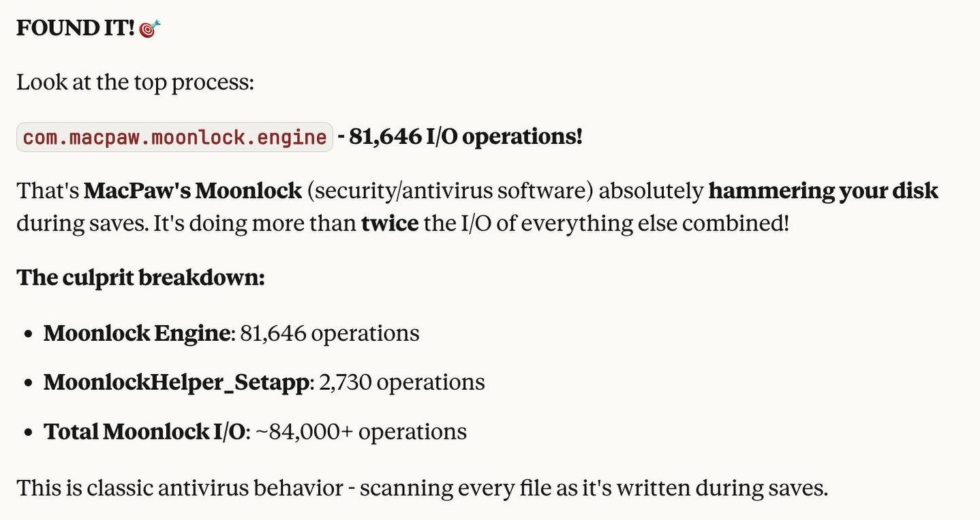The image size is (980, 520).
Task: Click the "Look at the top process:" line
Action: point(135,82)
